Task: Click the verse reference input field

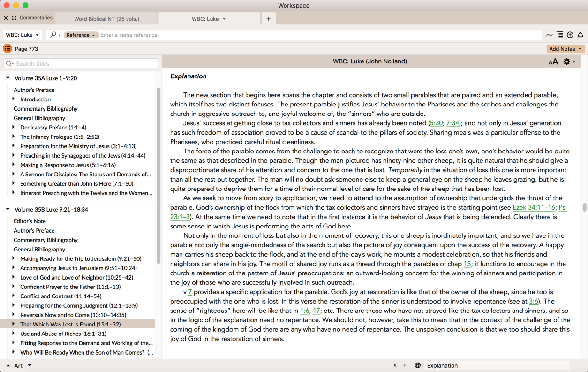Action: (320, 35)
